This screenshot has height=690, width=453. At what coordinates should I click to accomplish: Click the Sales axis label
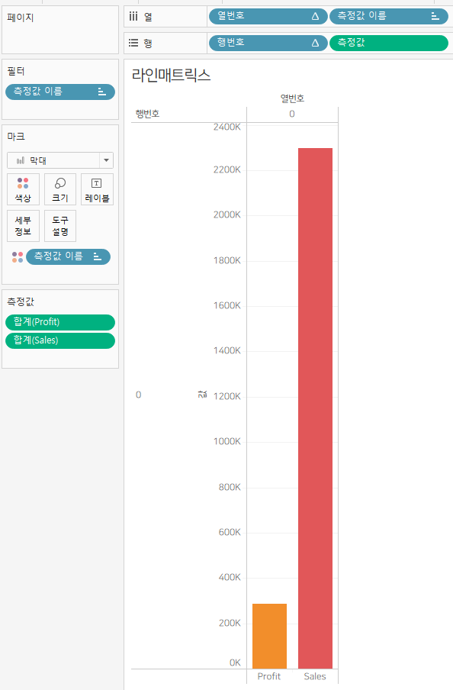pos(315,676)
